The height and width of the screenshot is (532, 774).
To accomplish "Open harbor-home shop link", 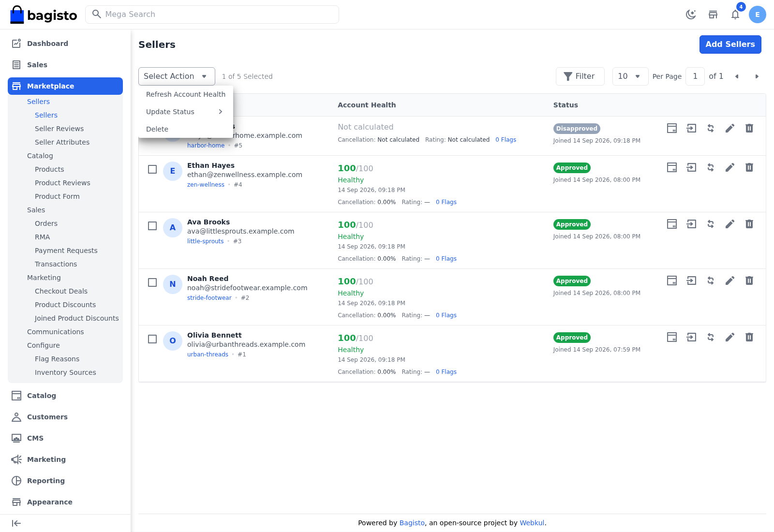I will [206, 146].
